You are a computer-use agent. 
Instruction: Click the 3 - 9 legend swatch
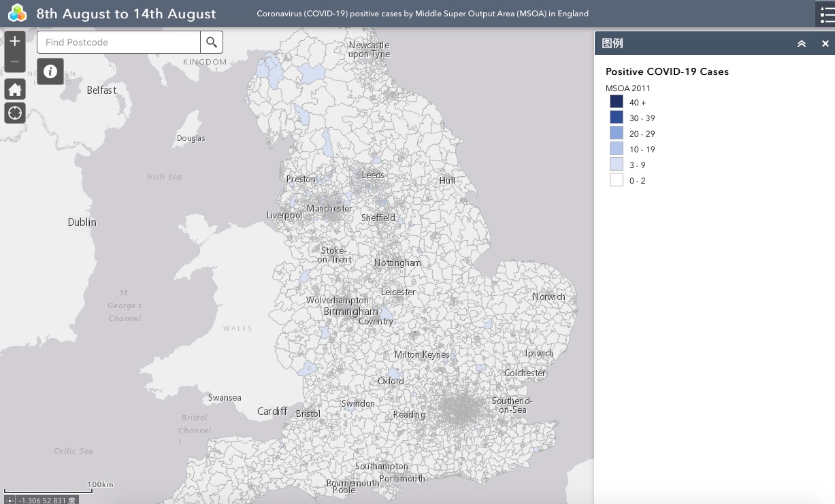(x=617, y=165)
